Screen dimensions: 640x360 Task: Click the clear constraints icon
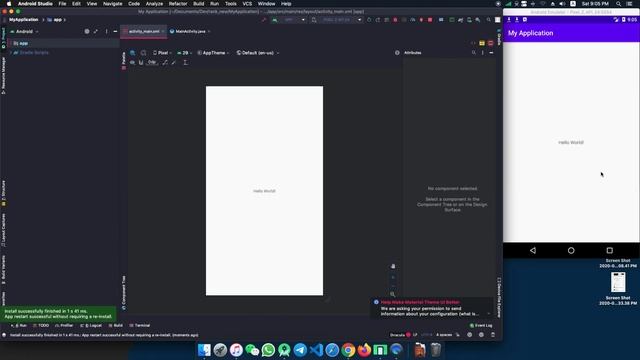pos(165,62)
